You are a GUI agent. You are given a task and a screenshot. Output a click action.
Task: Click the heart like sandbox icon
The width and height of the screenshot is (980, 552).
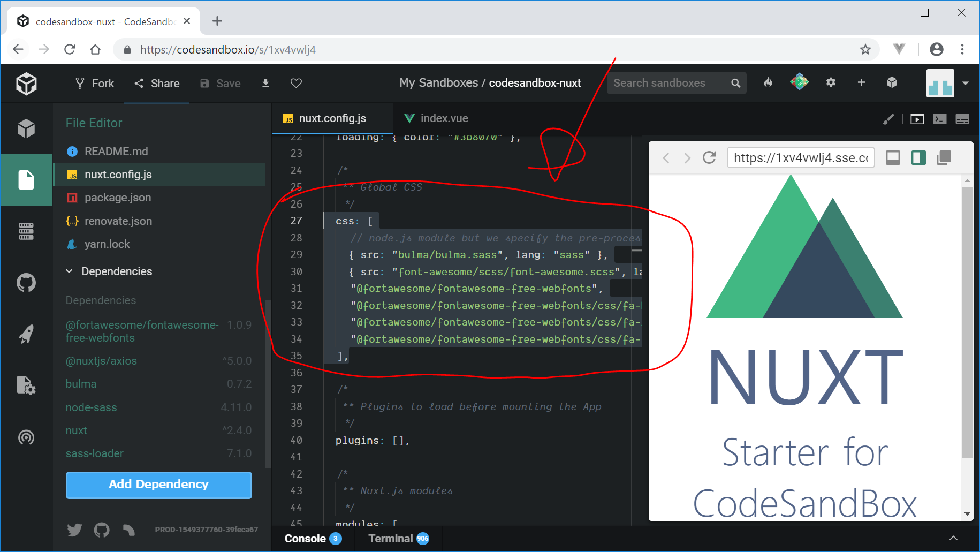[296, 83]
